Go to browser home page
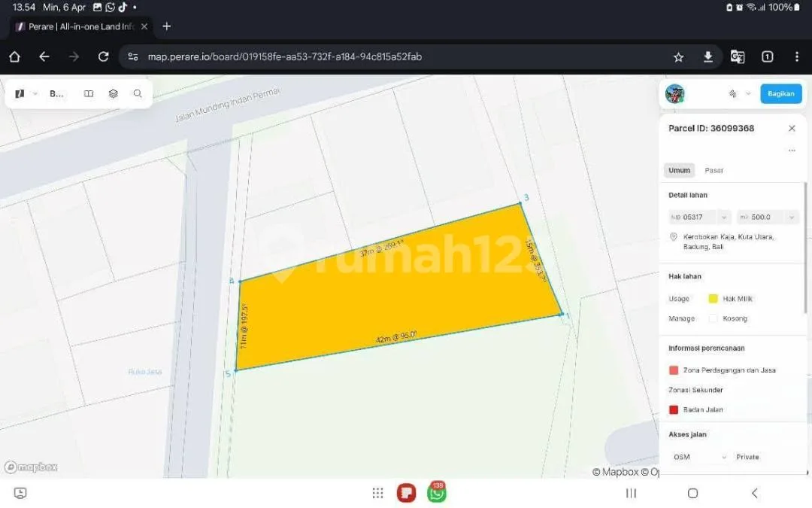Viewport: 812px width, 508px height. pyautogui.click(x=14, y=57)
